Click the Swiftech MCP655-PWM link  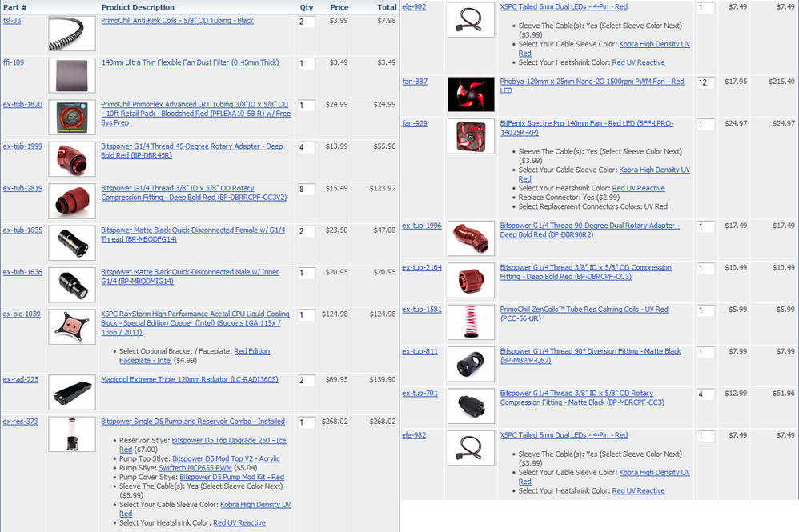click(195, 468)
